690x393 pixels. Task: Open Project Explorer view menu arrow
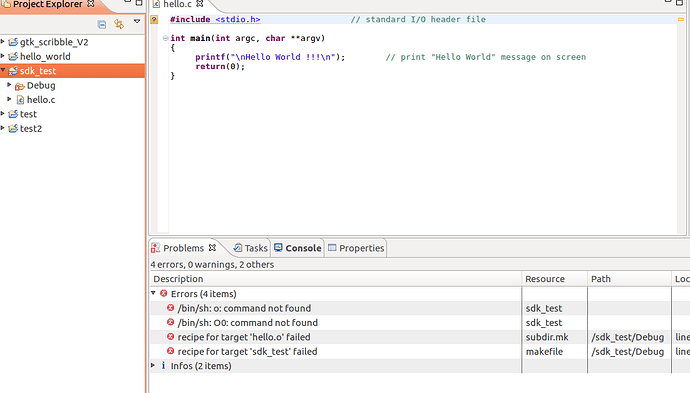[137, 21]
